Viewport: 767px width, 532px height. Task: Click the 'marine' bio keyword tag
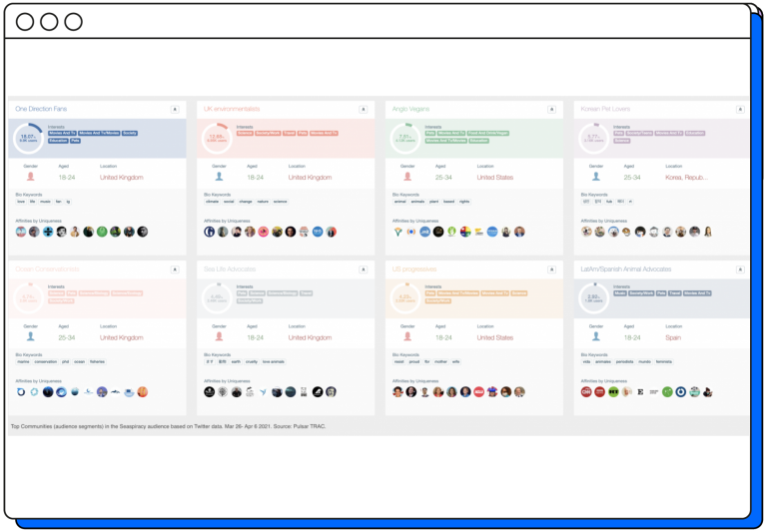tap(24, 362)
